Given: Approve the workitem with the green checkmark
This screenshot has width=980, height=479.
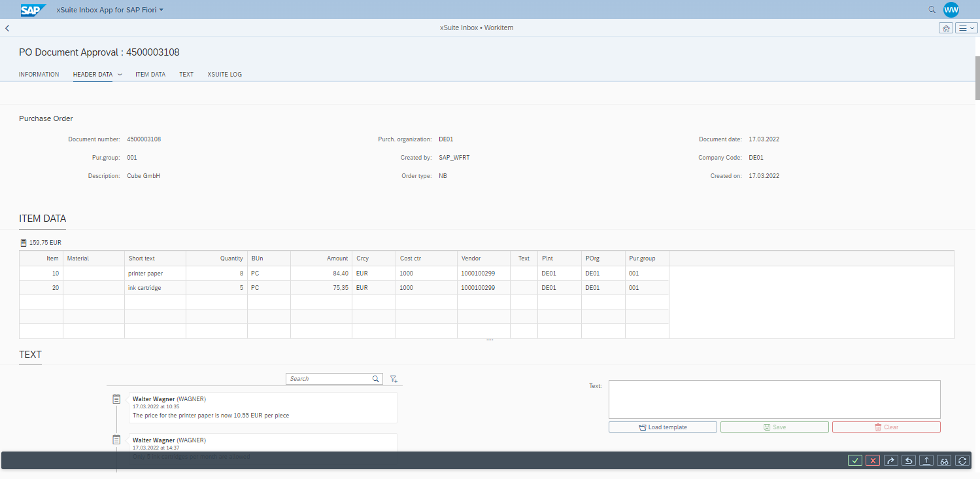Looking at the screenshot, I should 854,460.
